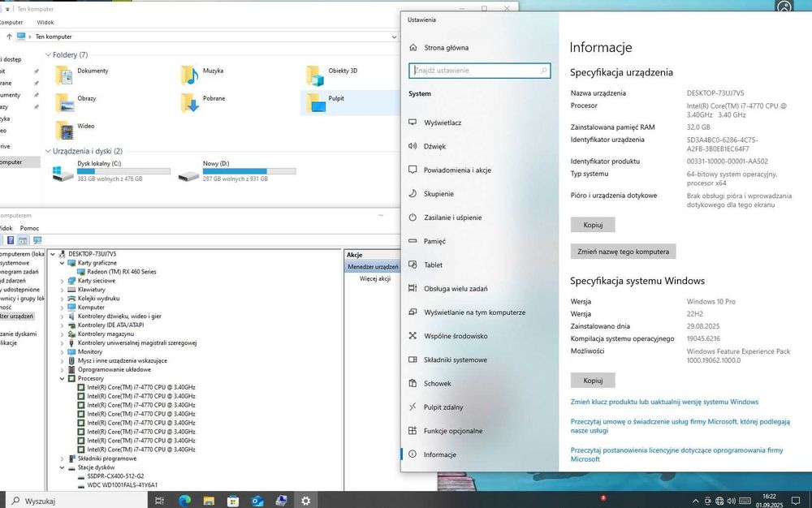Screen dimensions: 812x508
Task: Select Nowy (D:) drive
Action: 236,171
